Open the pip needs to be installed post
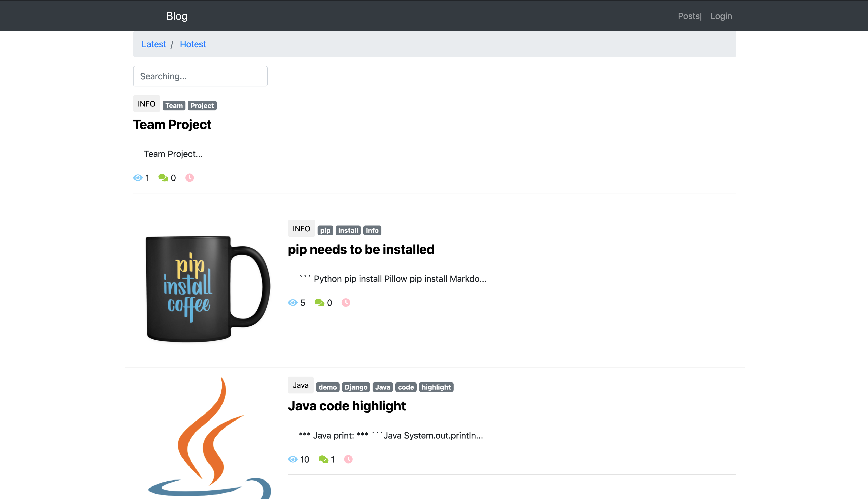This screenshot has height=499, width=868. coord(361,249)
